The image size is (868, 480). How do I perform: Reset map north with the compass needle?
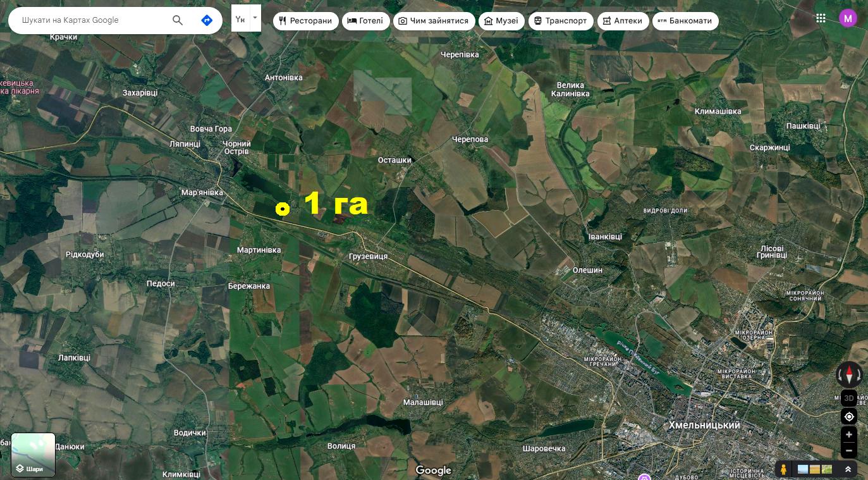point(849,375)
